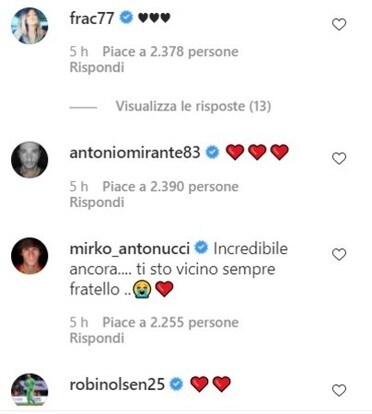View likes: Piace a 2.378 persone
Viewport: 372px width, 414px height.
click(170, 52)
